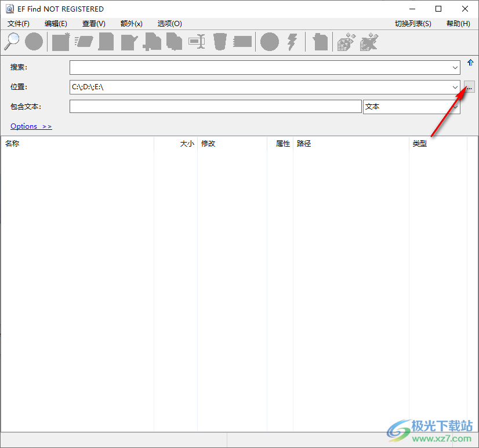Start search with the magnifying glass icon
Image resolution: width=479 pixels, height=448 pixels.
click(x=12, y=41)
